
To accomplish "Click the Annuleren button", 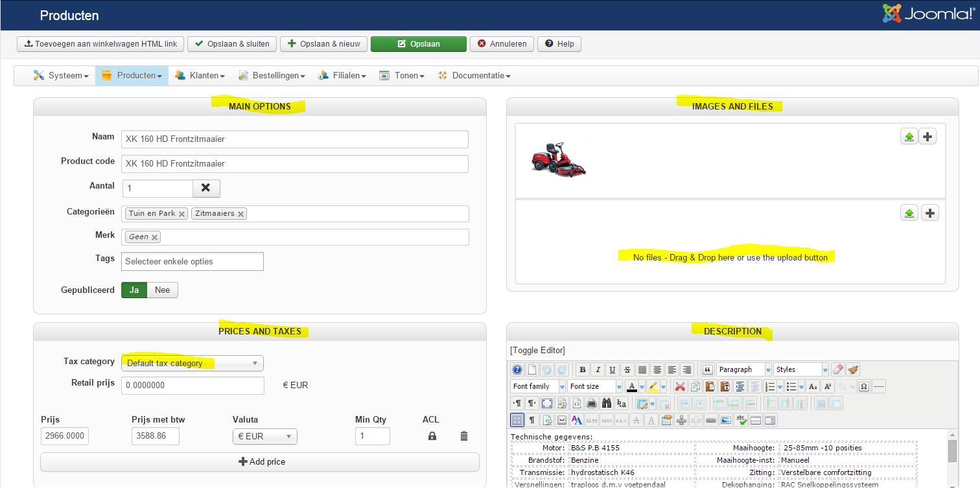I will pos(502,44).
